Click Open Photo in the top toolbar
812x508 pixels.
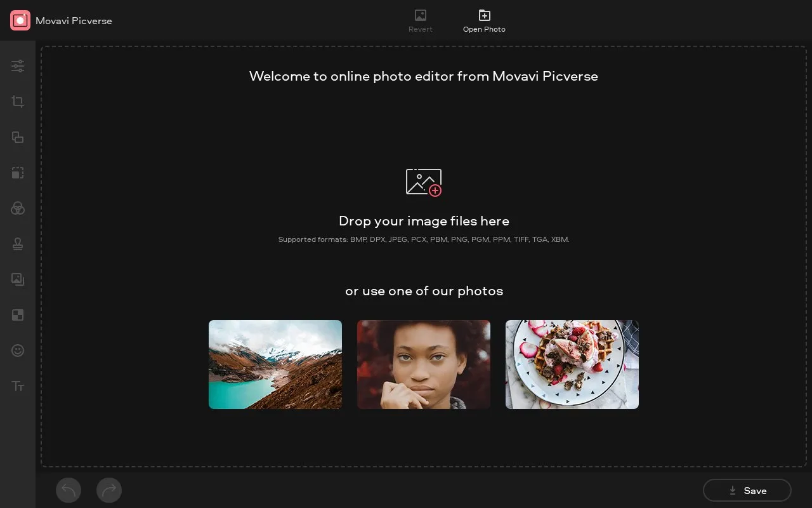(x=484, y=21)
